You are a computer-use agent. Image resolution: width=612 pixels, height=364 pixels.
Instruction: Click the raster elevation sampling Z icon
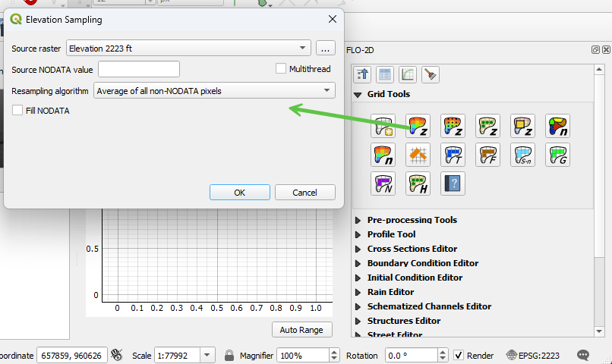tap(418, 127)
